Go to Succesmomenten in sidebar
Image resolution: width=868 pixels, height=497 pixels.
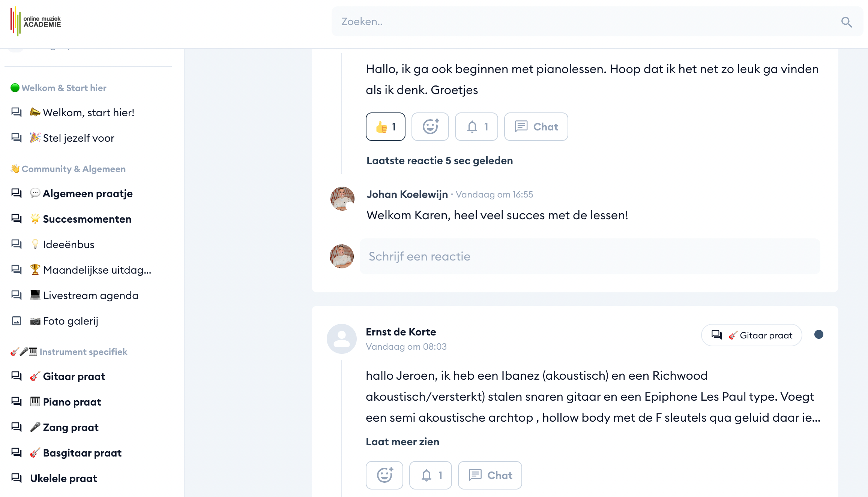click(87, 219)
